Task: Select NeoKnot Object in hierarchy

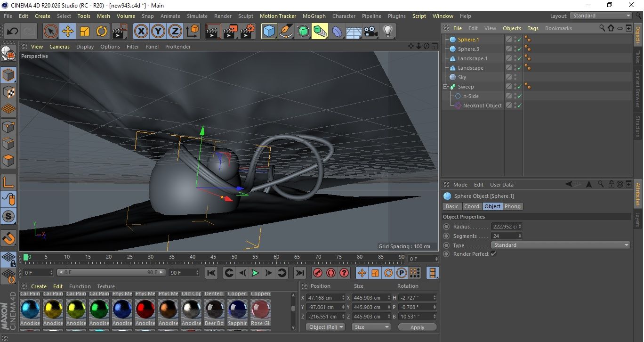Action: (483, 106)
